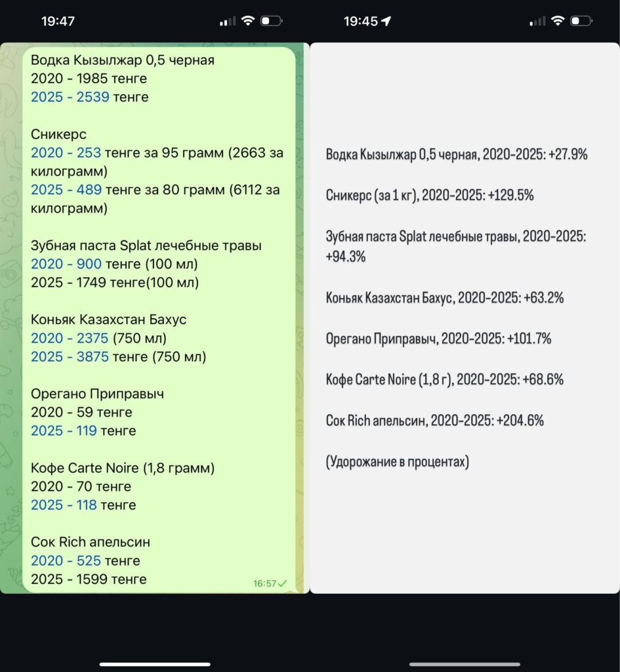Tap the home indicator bar under the left screen

(x=155, y=664)
